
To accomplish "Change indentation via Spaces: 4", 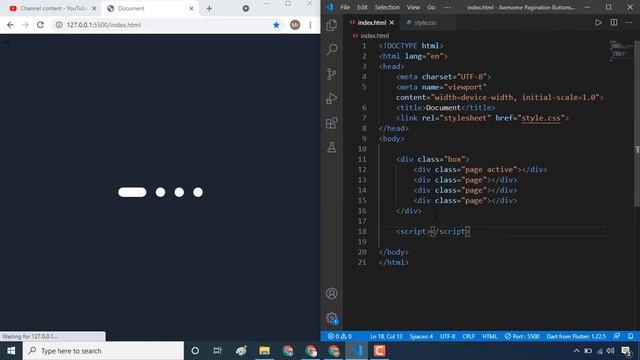I will tap(421, 336).
